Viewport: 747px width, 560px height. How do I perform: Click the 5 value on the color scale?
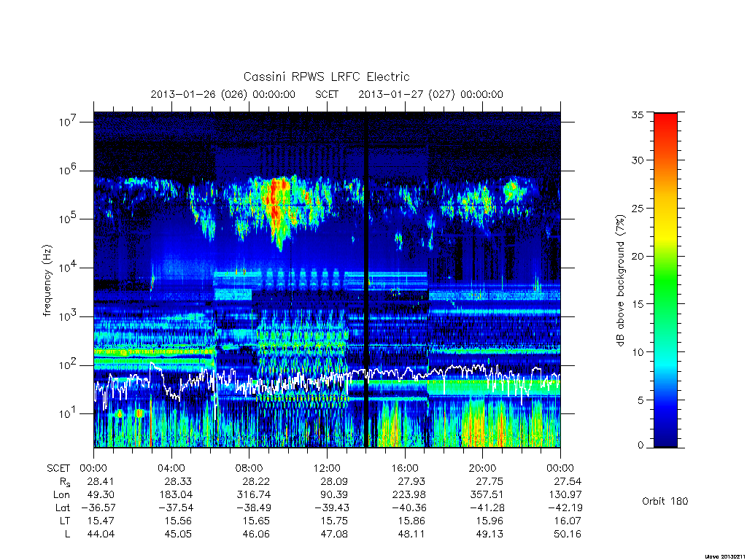pos(640,400)
